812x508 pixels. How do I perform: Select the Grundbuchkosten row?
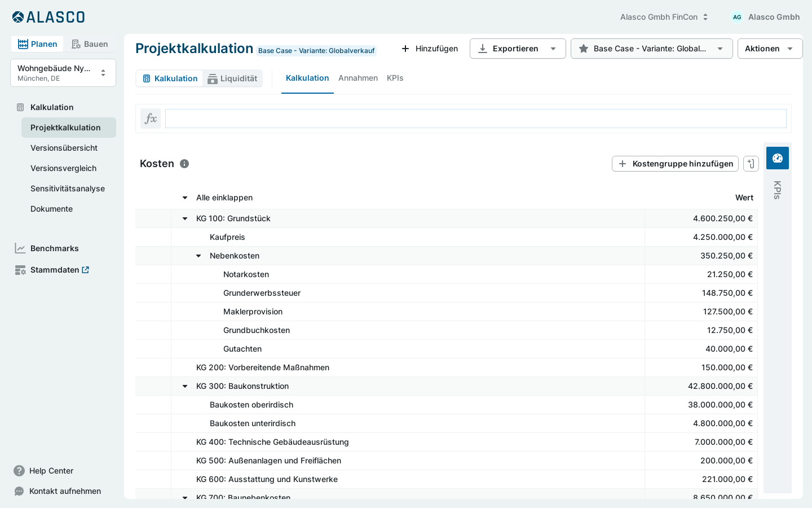click(447, 330)
